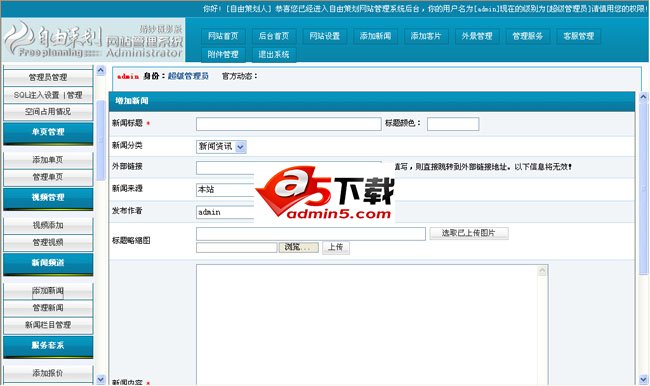Select 添加新闻 in the left sidebar
Viewport: 650px width, 386px height.
tap(48, 291)
